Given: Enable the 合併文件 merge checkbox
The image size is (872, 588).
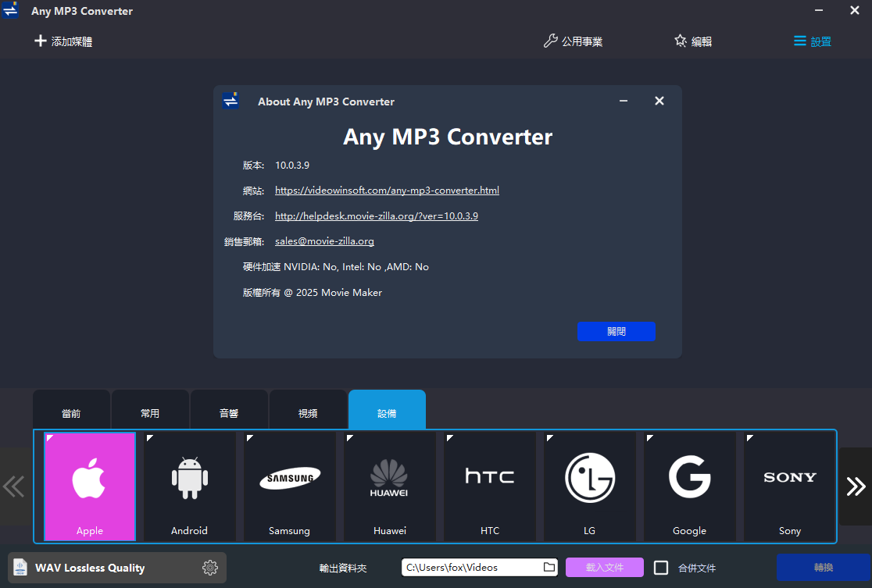Looking at the screenshot, I should (x=661, y=568).
